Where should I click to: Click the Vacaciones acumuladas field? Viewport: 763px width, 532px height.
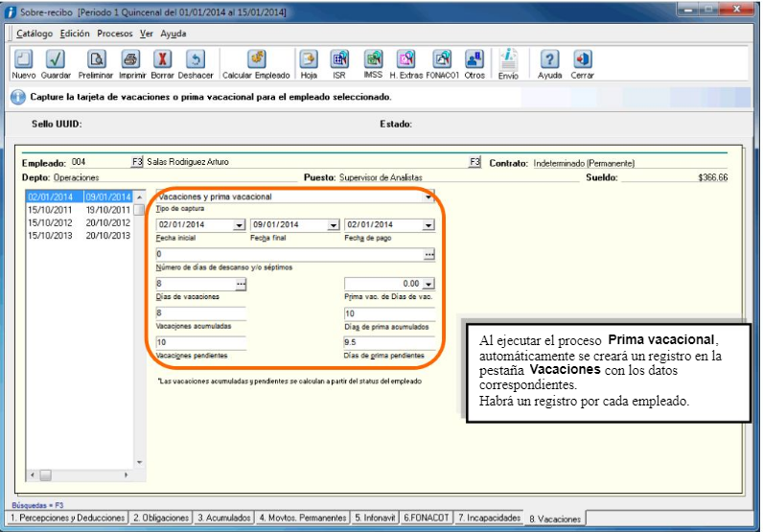pyautogui.click(x=200, y=313)
